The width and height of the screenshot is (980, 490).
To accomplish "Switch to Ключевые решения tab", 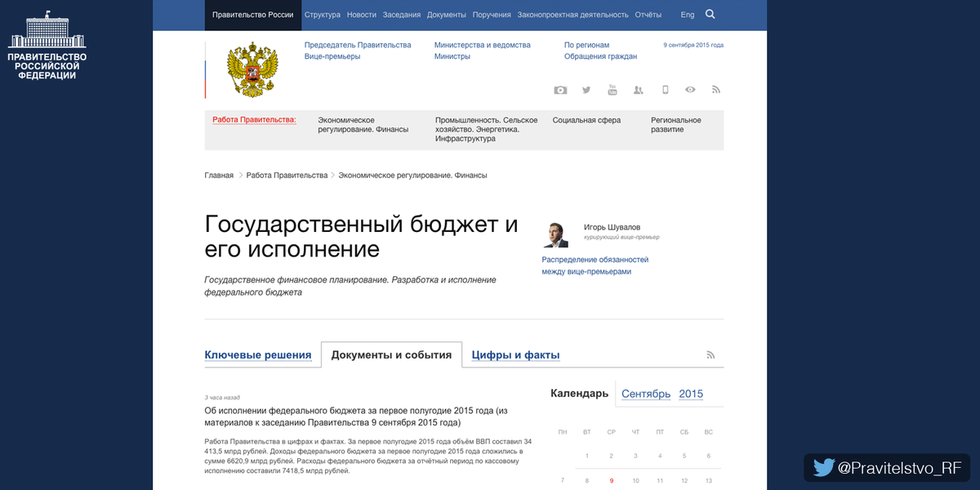I will 258,355.
